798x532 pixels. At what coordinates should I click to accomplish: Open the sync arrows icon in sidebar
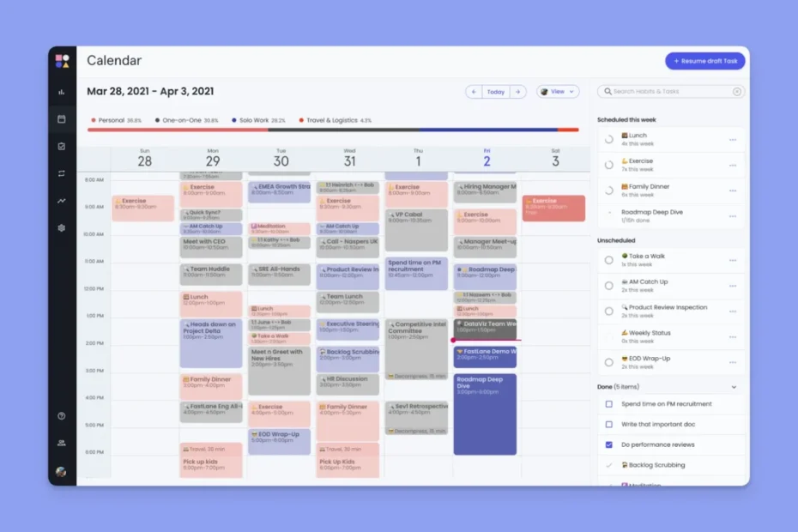point(62,173)
